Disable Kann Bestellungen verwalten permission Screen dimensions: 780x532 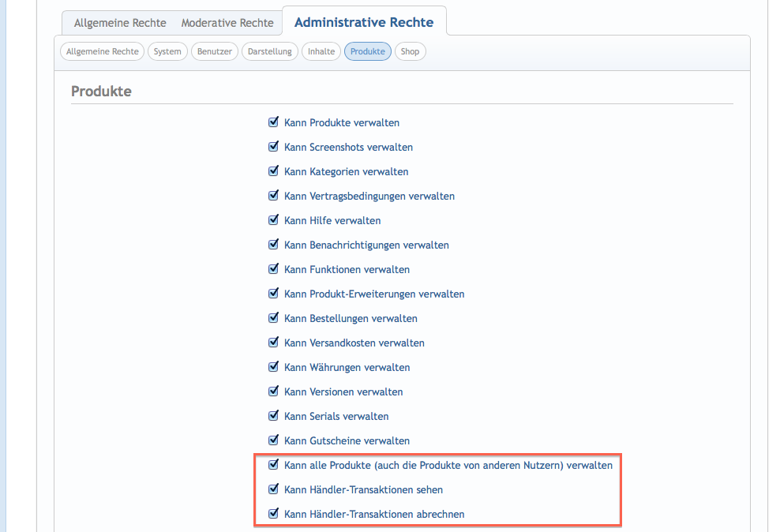(x=273, y=318)
